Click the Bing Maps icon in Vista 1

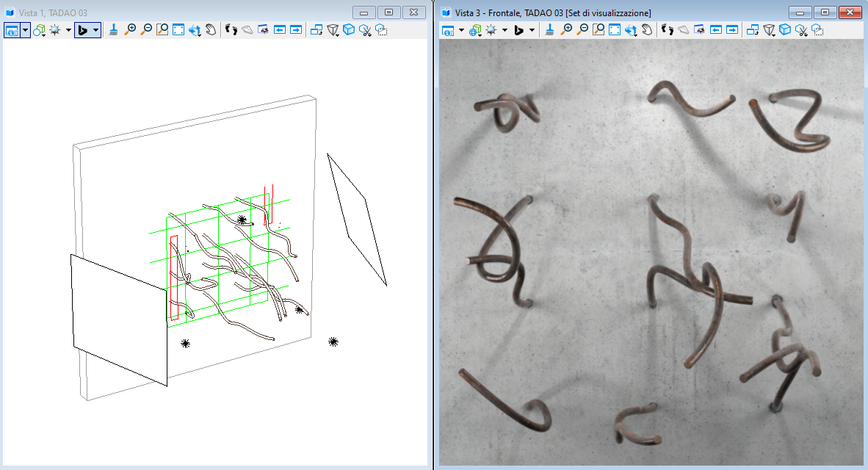tap(82, 30)
